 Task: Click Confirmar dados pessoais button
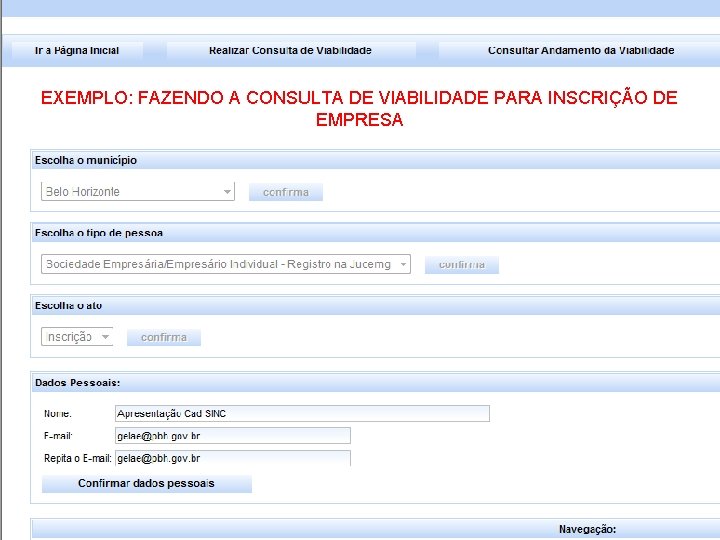pos(146,484)
